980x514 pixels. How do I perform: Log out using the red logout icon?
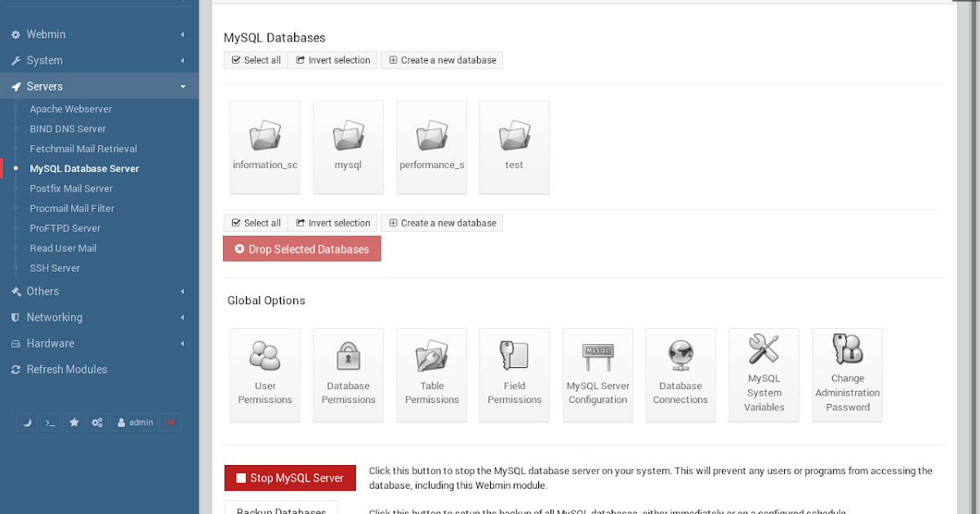[170, 422]
